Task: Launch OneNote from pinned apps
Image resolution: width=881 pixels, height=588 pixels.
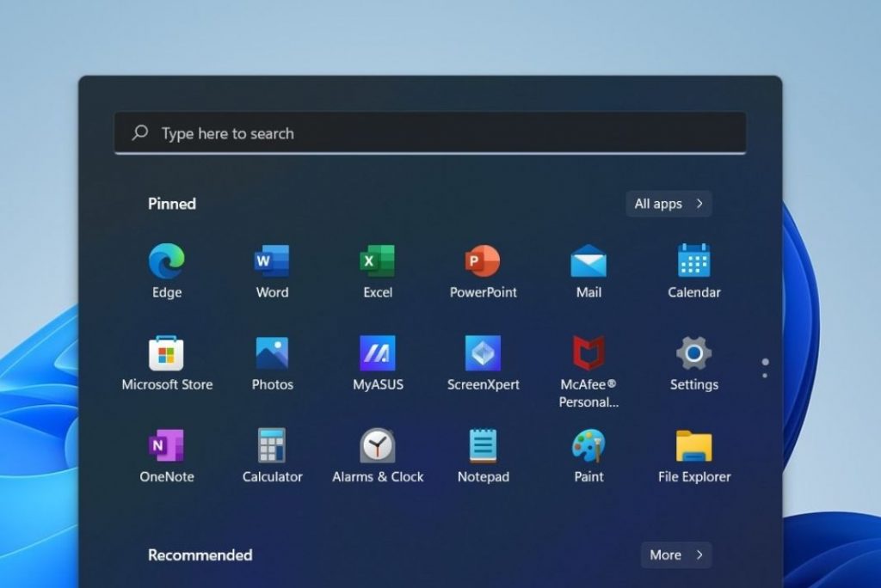Action: coord(167,445)
